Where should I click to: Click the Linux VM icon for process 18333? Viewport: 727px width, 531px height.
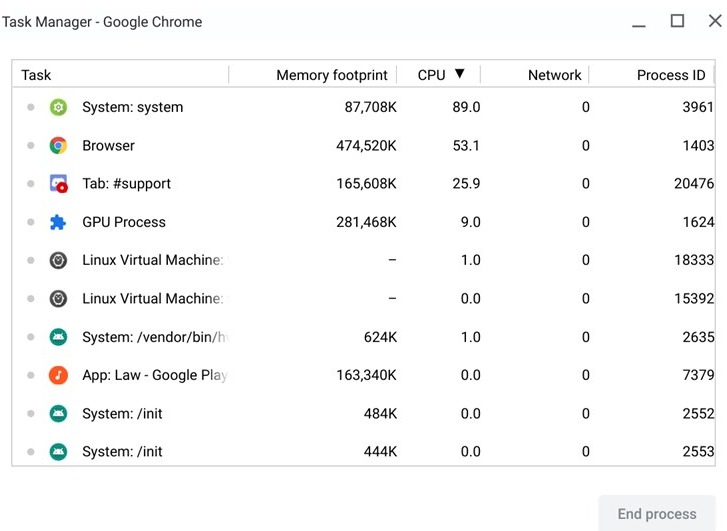58,260
